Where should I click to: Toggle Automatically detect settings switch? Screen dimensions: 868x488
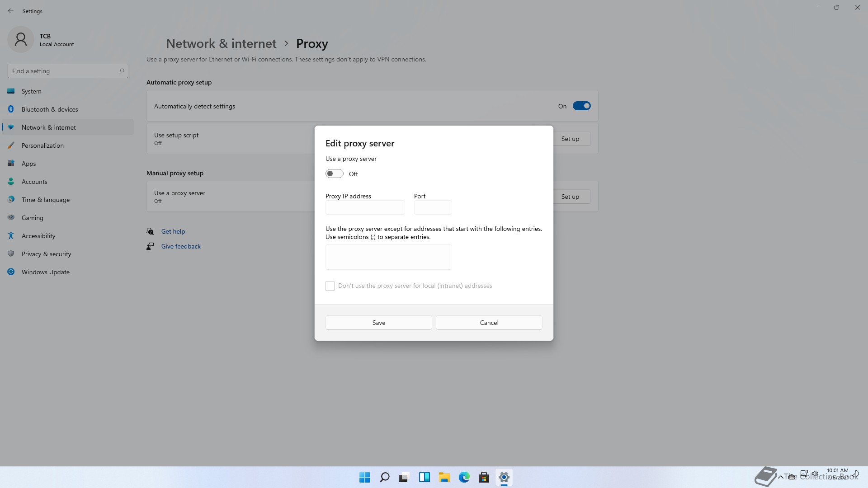581,106
